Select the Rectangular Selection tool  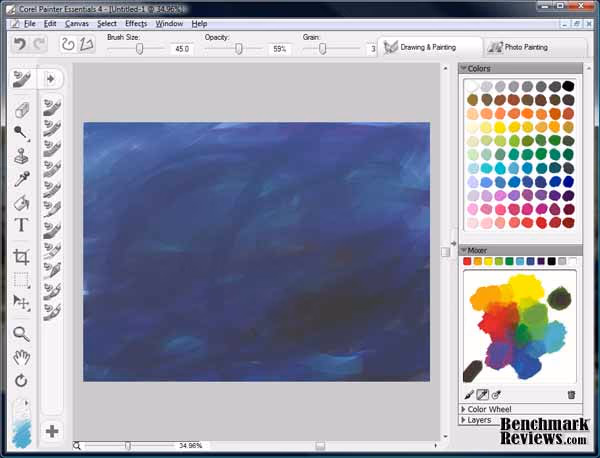pyautogui.click(x=21, y=280)
